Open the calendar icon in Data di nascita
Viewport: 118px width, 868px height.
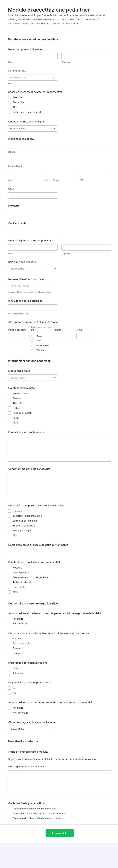click(x=54, y=78)
